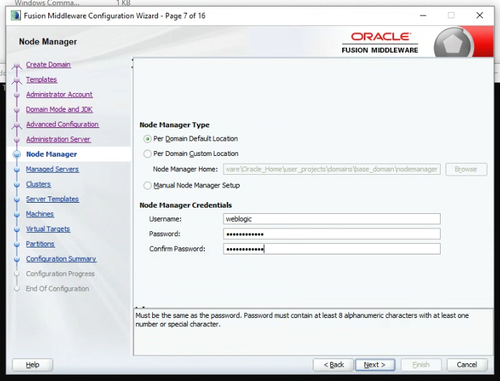Jump to Domain Mode and JDK

(x=59, y=109)
